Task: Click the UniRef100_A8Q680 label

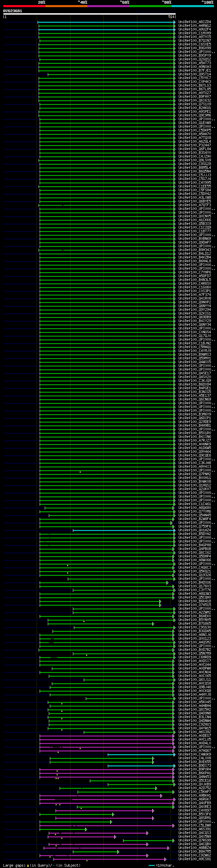Action: [195, 508]
